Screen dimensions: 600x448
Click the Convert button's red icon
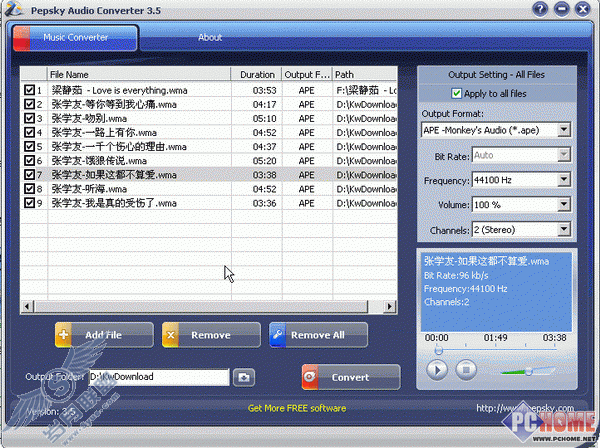pos(310,377)
